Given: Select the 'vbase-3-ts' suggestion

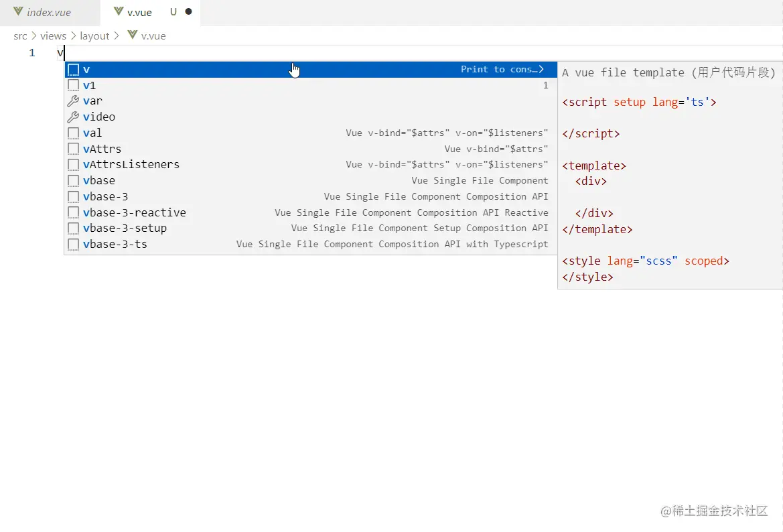Looking at the screenshot, I should (311, 245).
